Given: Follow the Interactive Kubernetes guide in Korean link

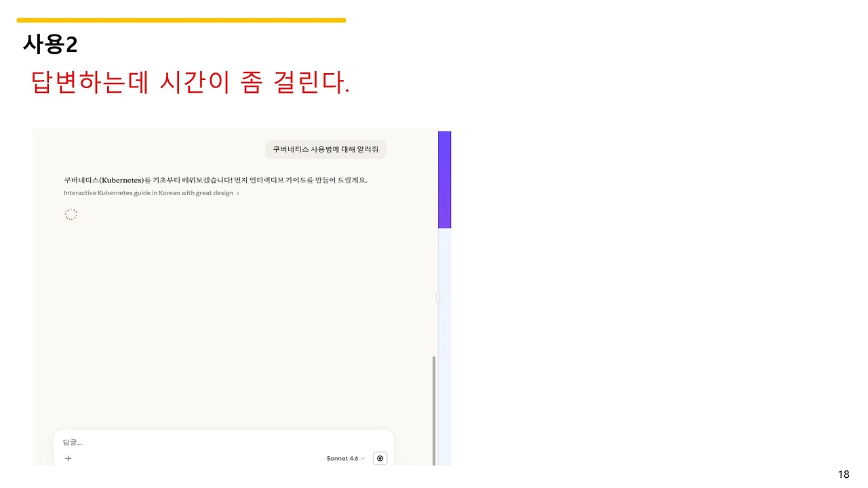Looking at the screenshot, I should [x=148, y=192].
